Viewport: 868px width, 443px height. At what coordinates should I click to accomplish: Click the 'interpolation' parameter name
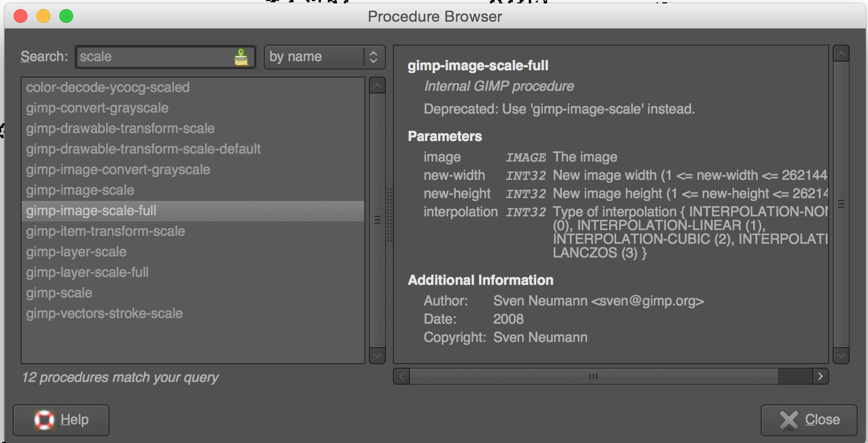tap(460, 212)
